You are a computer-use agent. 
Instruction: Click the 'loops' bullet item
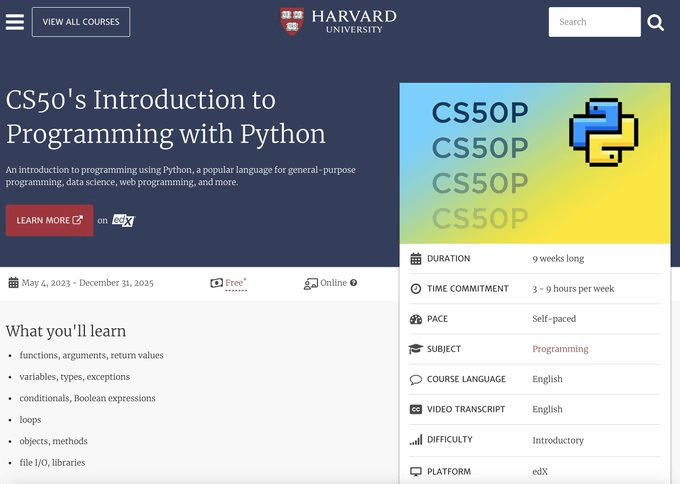tap(30, 420)
